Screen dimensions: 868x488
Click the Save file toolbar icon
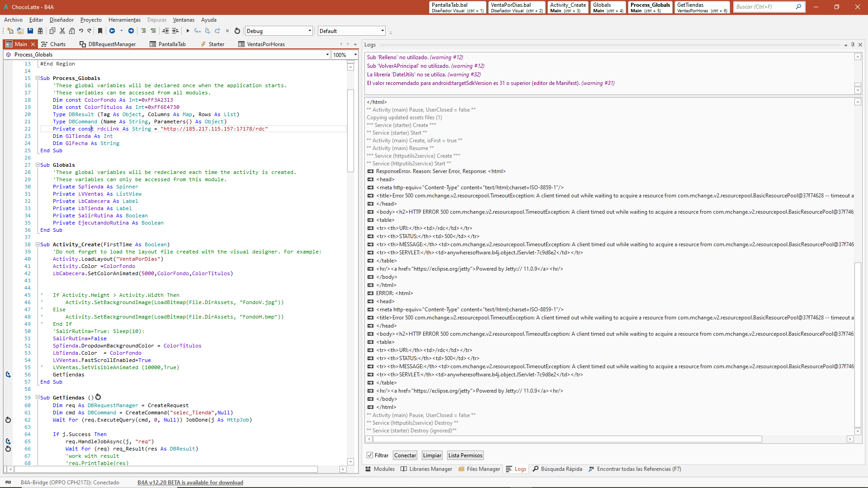(x=30, y=31)
